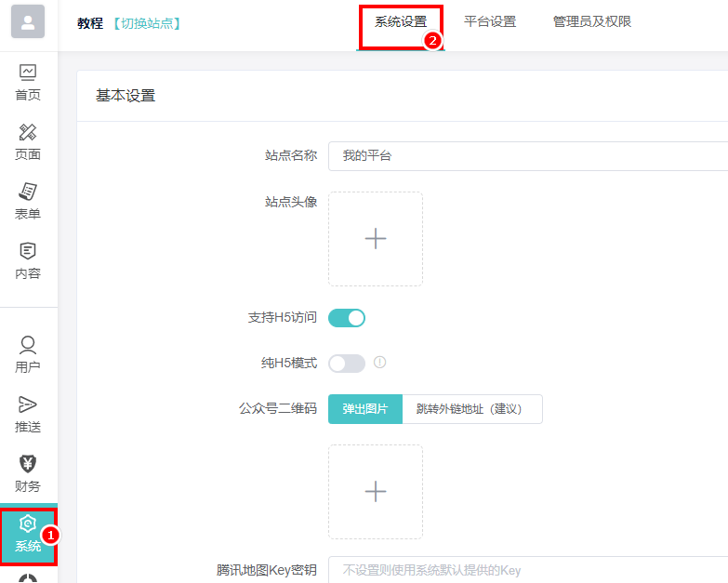
Task: Click 站点名称 input containing 我的平台
Action: click(528, 156)
